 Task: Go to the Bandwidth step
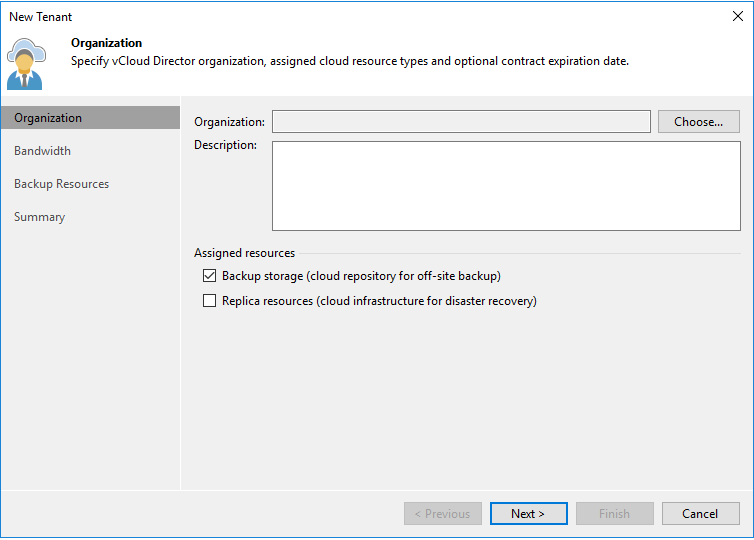pos(42,151)
